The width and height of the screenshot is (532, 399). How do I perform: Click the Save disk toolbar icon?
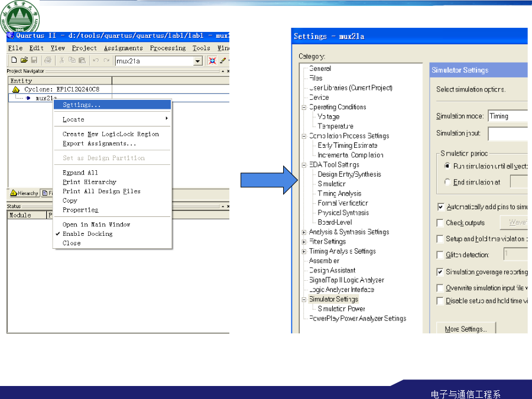34,60
